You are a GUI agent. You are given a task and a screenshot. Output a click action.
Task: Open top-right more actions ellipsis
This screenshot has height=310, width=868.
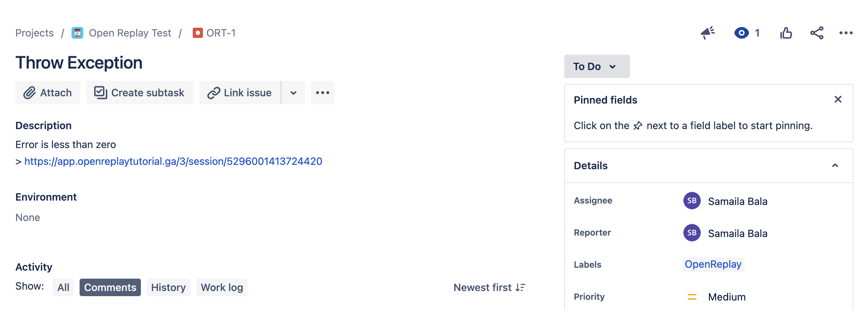coord(846,33)
